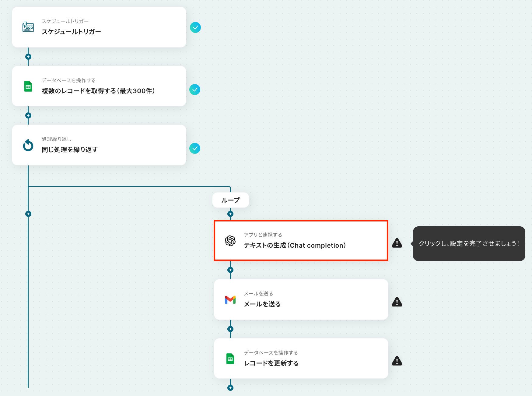
Task: Open the スケジュールトリガー step card
Action: coord(99,27)
